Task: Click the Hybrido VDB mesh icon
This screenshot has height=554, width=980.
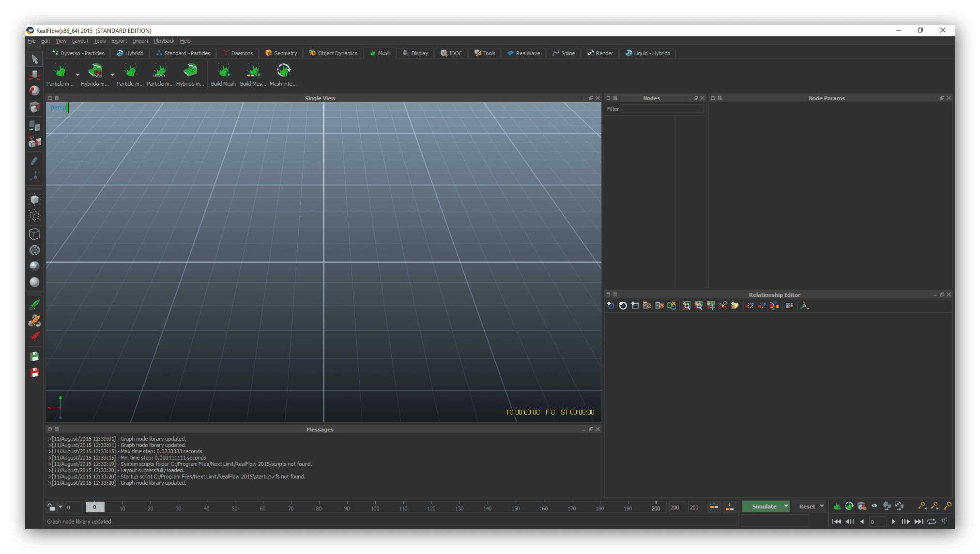Action: click(95, 71)
